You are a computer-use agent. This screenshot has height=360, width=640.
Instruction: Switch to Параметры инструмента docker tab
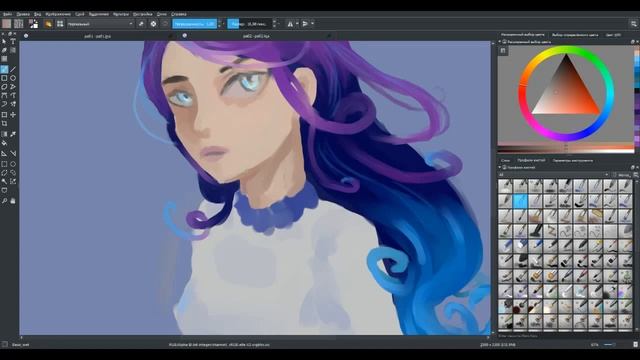[572, 160]
